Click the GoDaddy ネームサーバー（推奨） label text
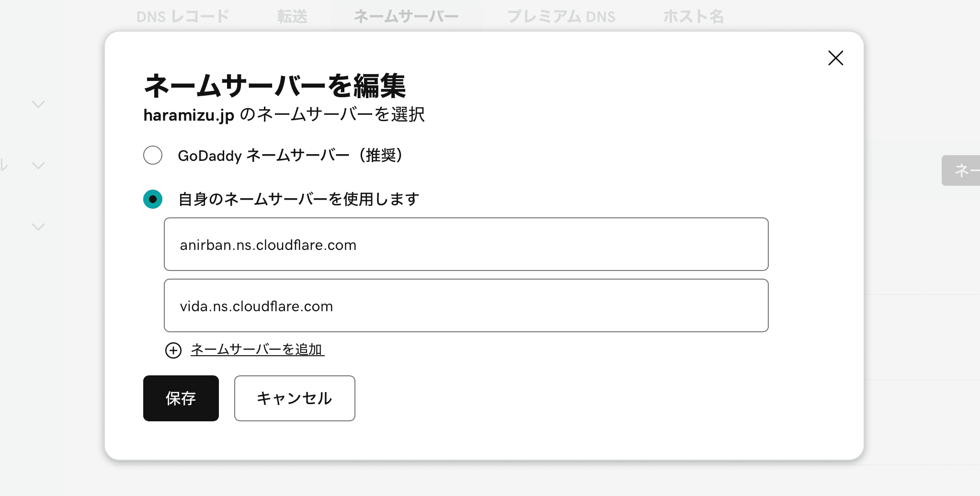This screenshot has width=980, height=496. 290,156
